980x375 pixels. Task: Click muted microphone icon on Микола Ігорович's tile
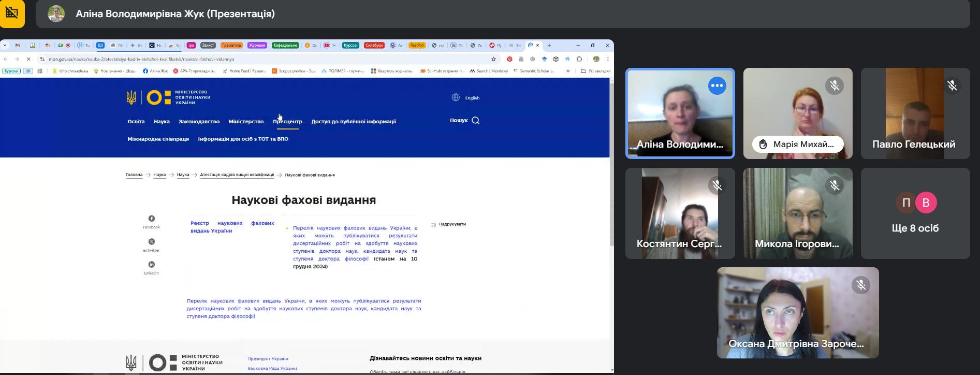click(x=835, y=185)
